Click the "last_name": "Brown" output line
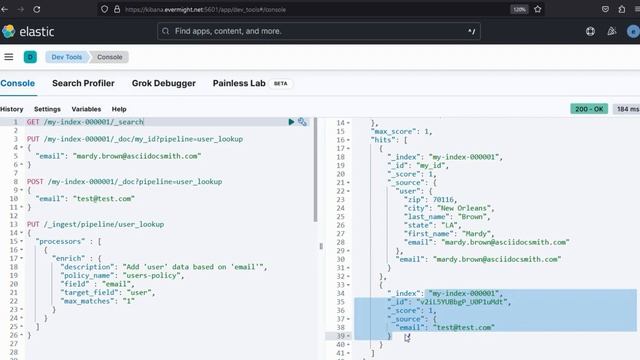 pyautogui.click(x=447, y=217)
